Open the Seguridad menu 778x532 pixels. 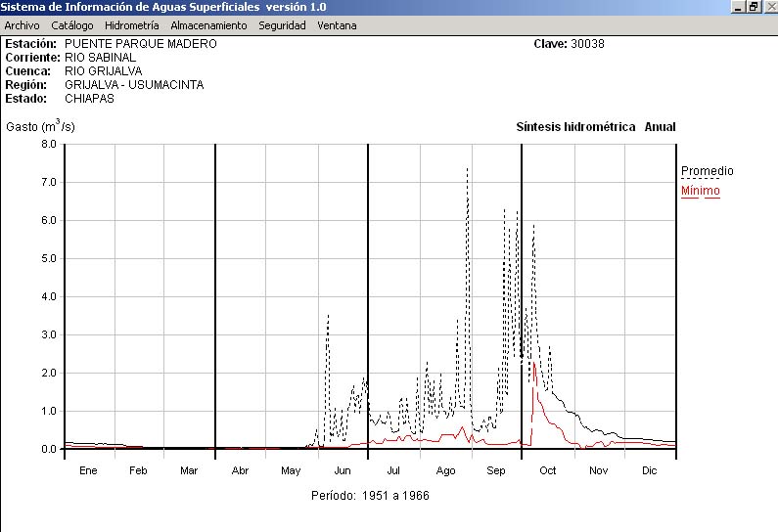pos(282,25)
